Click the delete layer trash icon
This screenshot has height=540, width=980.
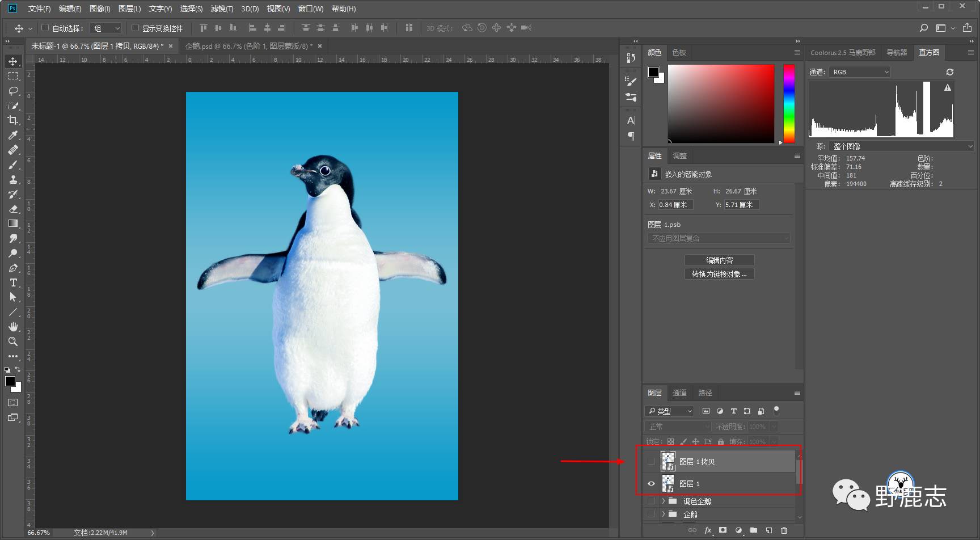[784, 530]
